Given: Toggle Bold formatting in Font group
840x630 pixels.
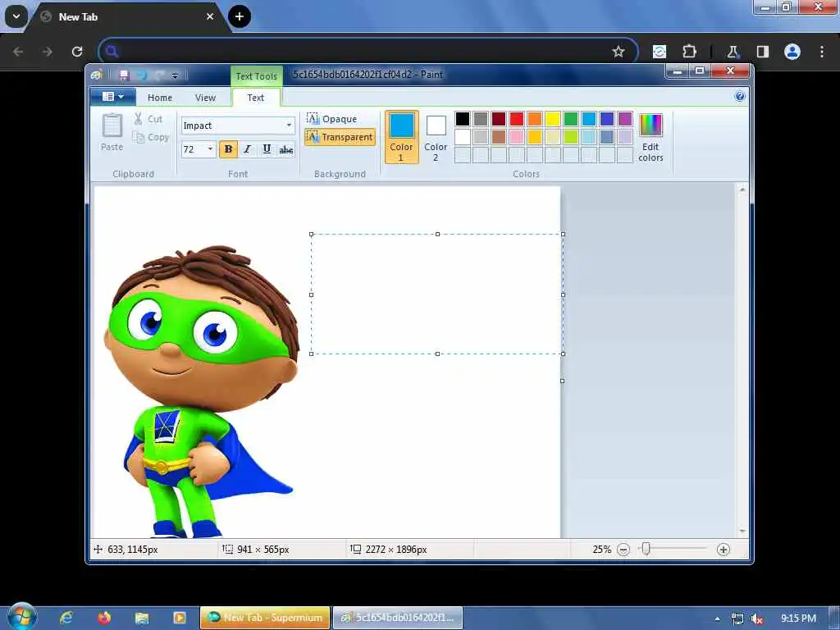Looking at the screenshot, I should tap(228, 149).
